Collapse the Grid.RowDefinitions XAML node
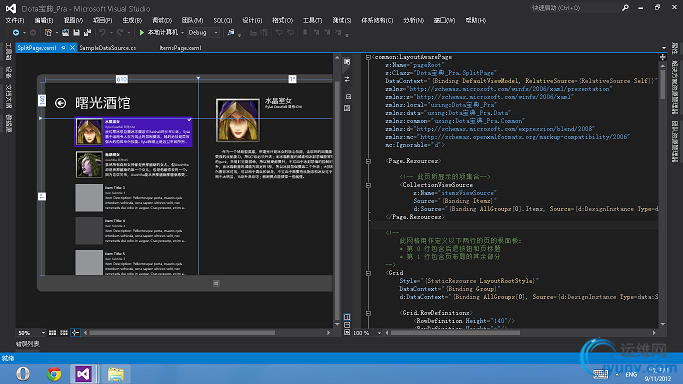The height and width of the screenshot is (384, 683). point(369,313)
